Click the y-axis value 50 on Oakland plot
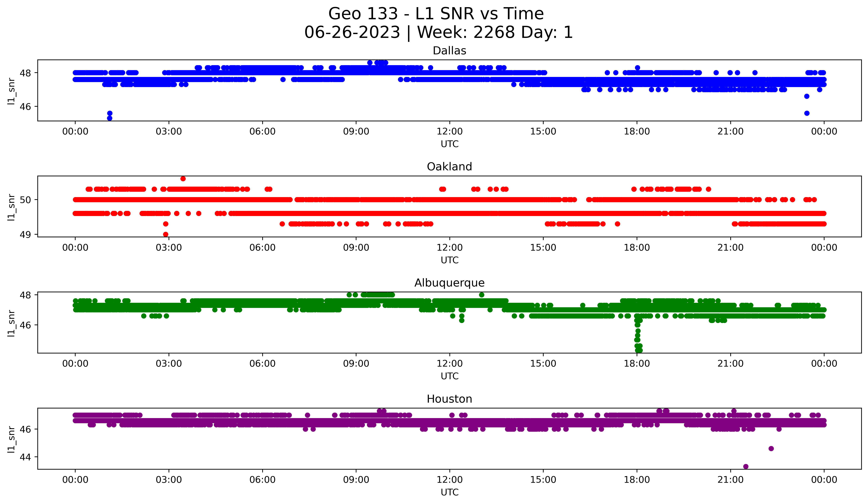Image resolution: width=868 pixels, height=504 pixels. pyautogui.click(x=25, y=200)
